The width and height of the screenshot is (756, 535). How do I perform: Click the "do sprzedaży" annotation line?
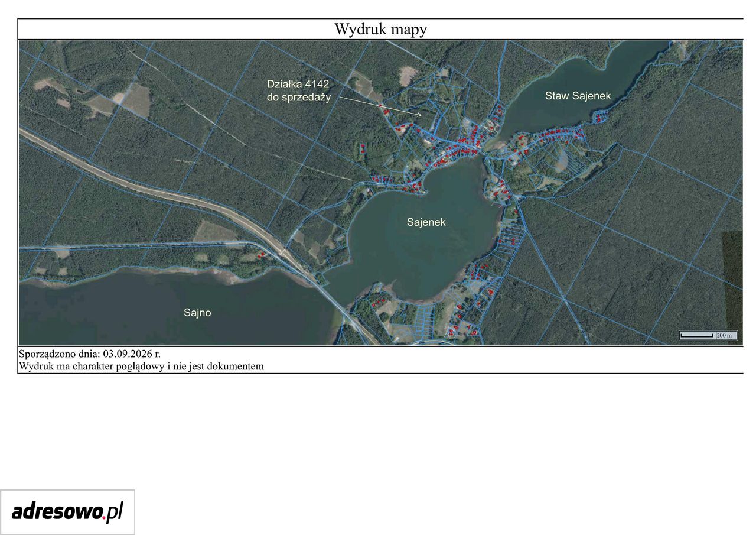(x=299, y=98)
